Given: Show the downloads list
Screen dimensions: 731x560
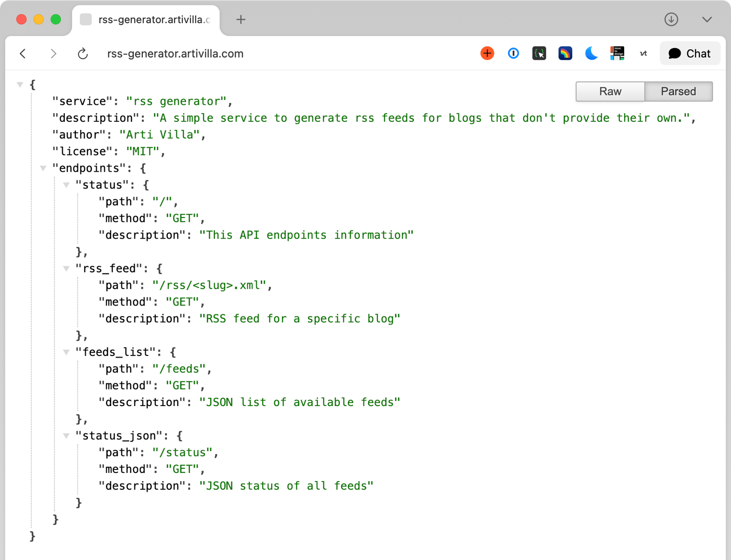Looking at the screenshot, I should pyautogui.click(x=671, y=19).
